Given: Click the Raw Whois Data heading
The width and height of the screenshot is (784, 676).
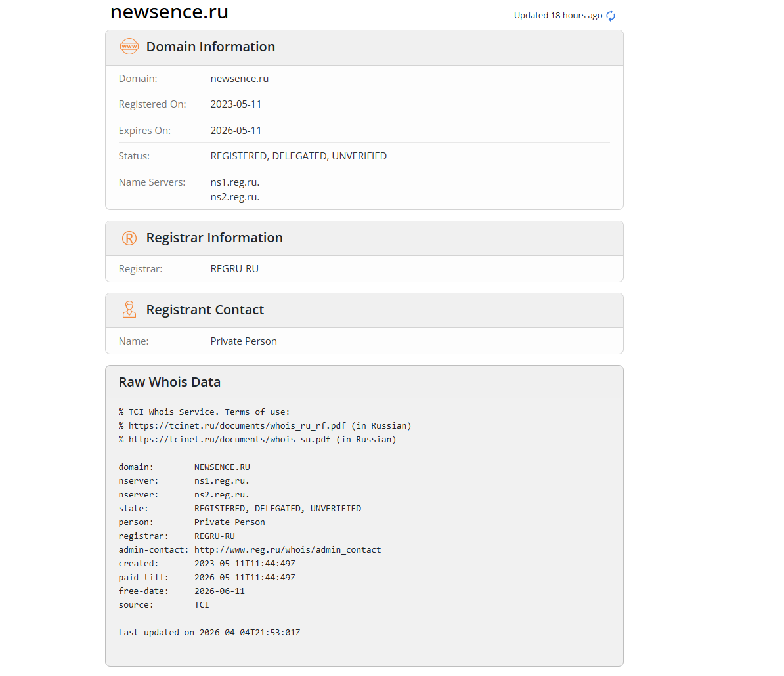Looking at the screenshot, I should [x=169, y=382].
